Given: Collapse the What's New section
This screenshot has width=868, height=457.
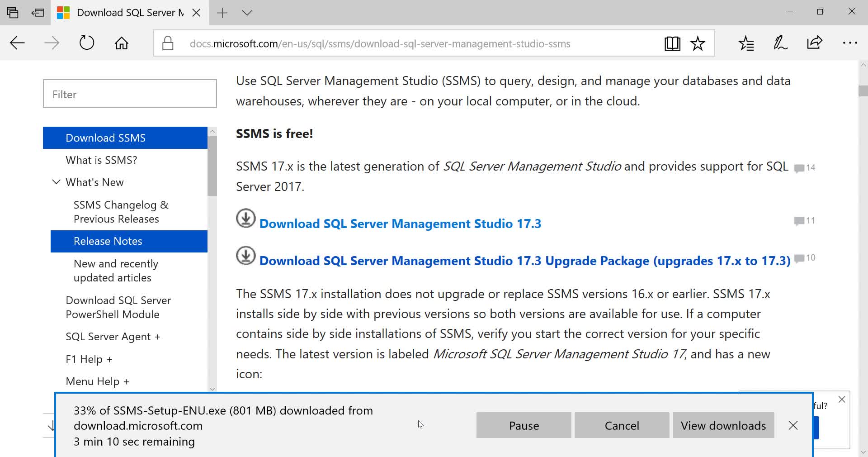Looking at the screenshot, I should pyautogui.click(x=56, y=182).
